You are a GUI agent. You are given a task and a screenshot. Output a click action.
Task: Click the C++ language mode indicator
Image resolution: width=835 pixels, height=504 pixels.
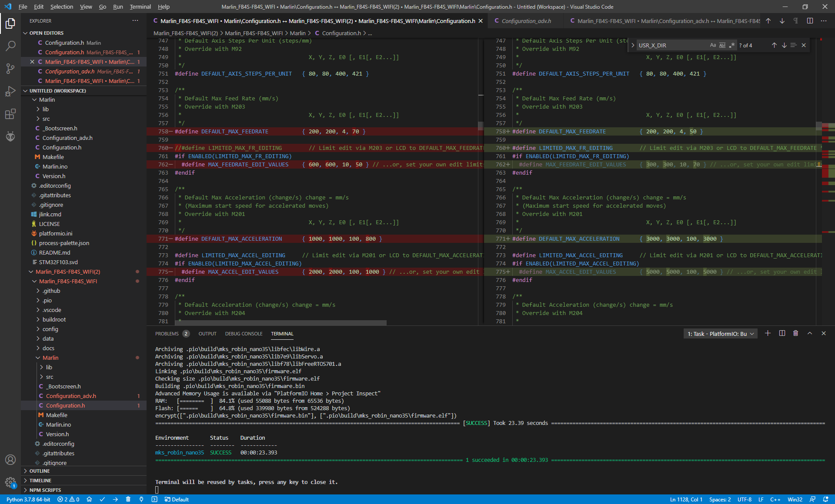[x=775, y=499]
